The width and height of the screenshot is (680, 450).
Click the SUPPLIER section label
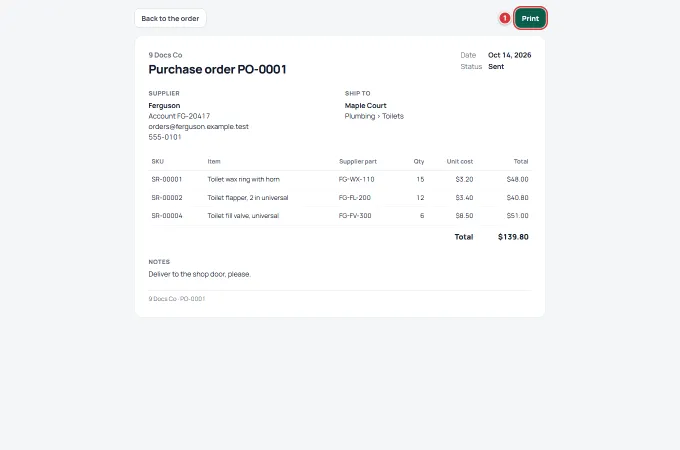(x=164, y=93)
